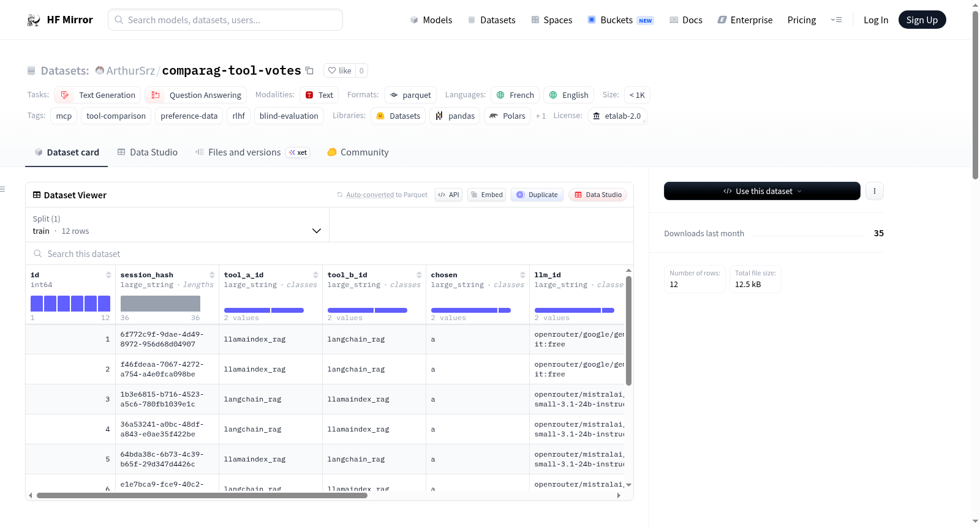Click the Sign Up button
This screenshot has height=527, width=980.
tap(922, 20)
